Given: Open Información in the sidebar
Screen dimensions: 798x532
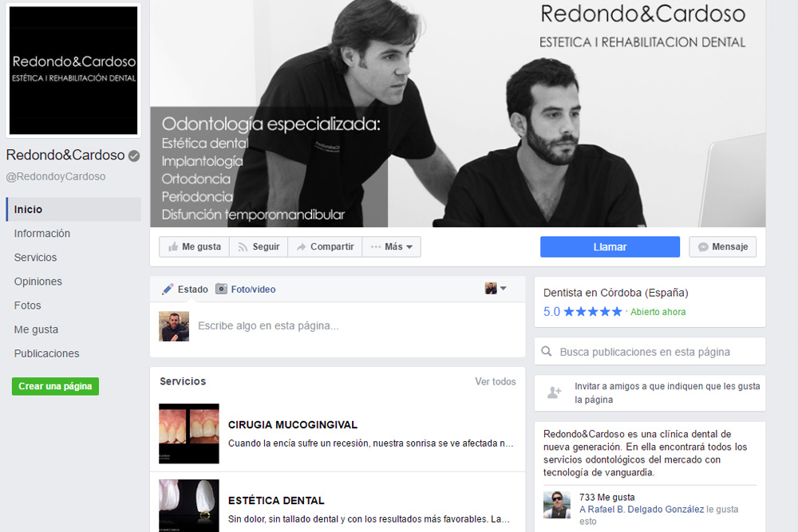Looking at the screenshot, I should [42, 234].
